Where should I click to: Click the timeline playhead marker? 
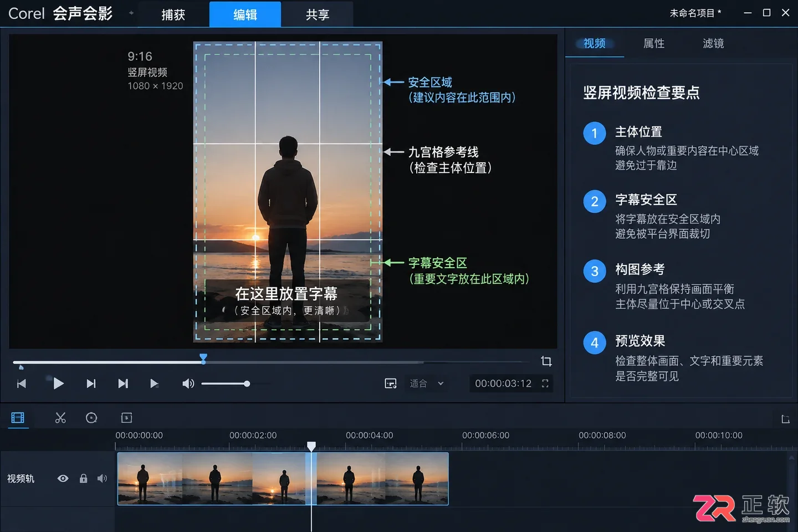(x=311, y=446)
